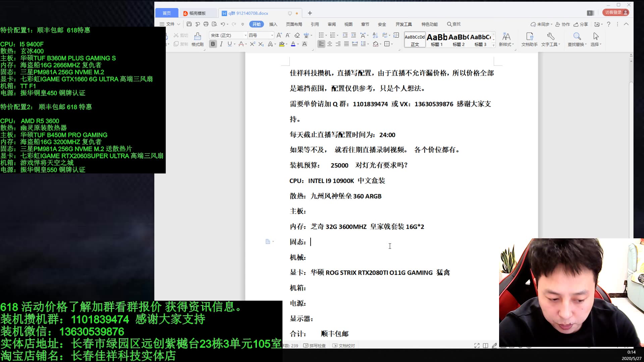The height and width of the screenshot is (362, 644).
Task: Toggle Strikethrough formatting
Action: [x=241, y=44]
